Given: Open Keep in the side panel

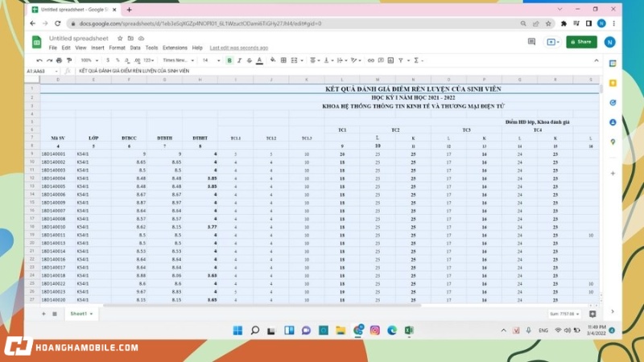Looking at the screenshot, I should pyautogui.click(x=613, y=83).
